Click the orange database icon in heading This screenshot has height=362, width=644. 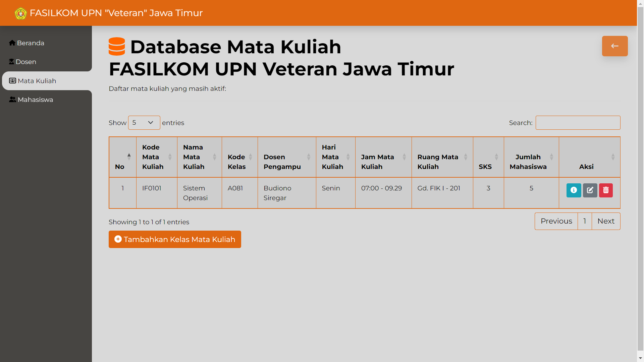pos(117,47)
